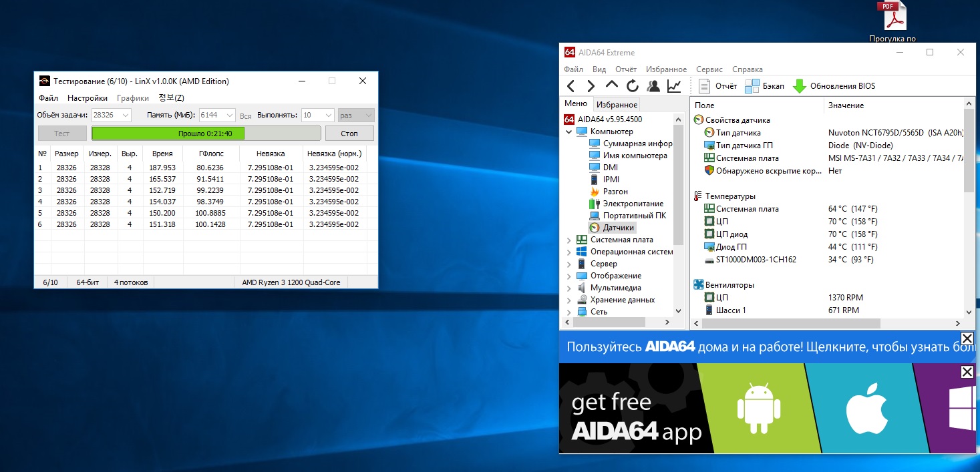This screenshot has height=472, width=980.
Task: Open AIDA64 Файл menu
Action: tap(574, 69)
